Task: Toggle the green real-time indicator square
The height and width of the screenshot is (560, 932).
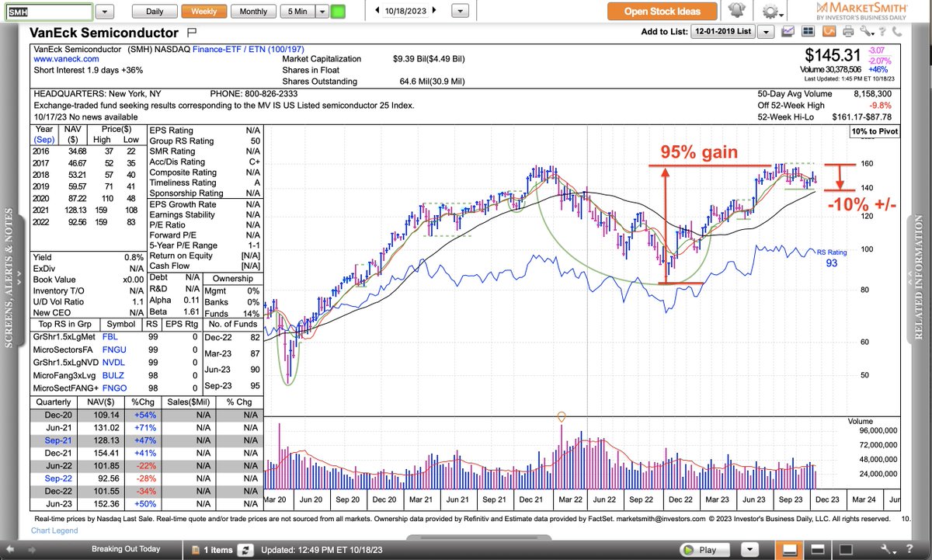Action: [x=337, y=12]
